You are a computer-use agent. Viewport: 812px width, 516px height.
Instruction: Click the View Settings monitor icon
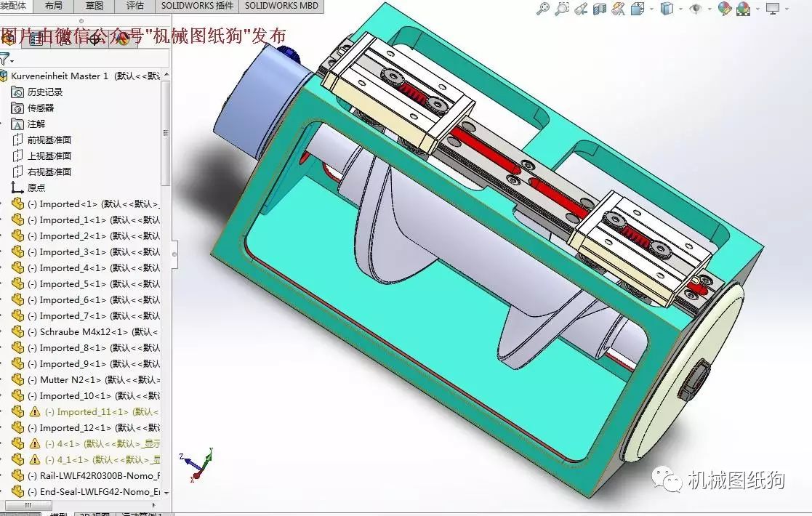(x=772, y=9)
